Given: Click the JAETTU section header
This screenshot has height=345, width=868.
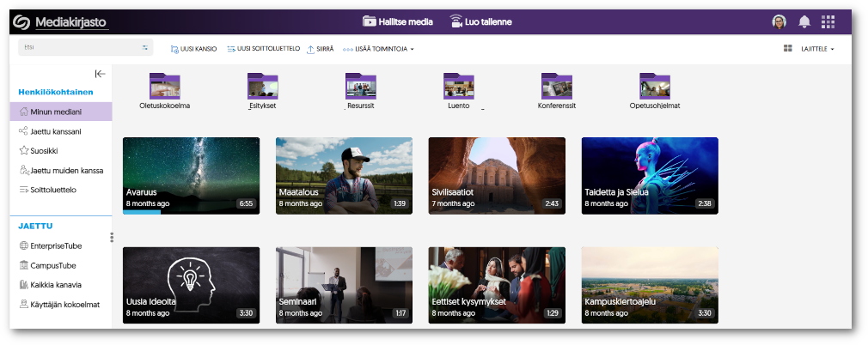Looking at the screenshot, I should (x=35, y=226).
